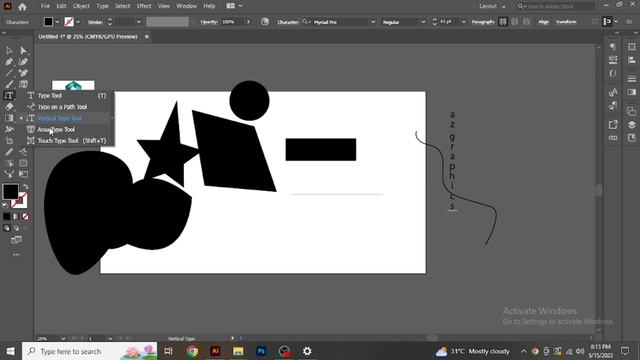
Task: Click the Stroke label link
Action: [95, 22]
